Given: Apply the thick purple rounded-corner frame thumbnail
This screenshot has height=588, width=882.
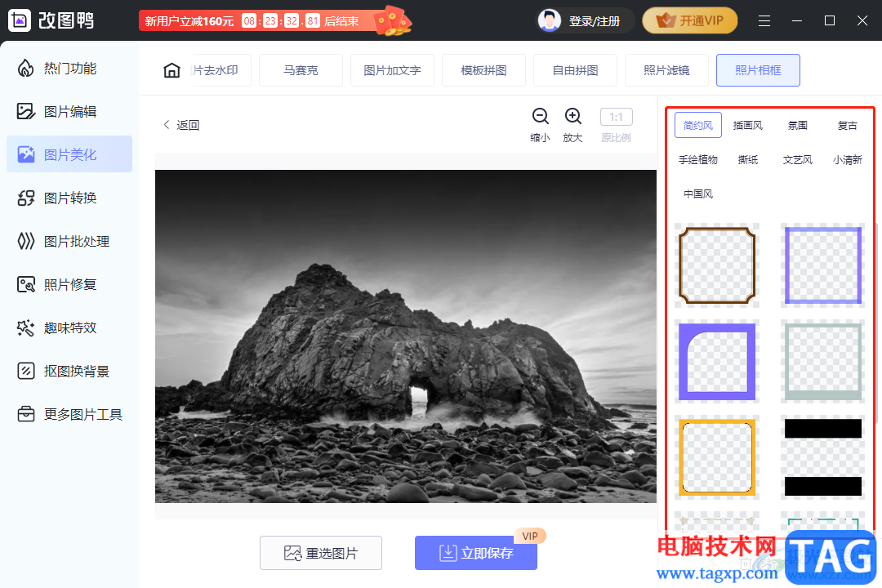Looking at the screenshot, I should pyautogui.click(x=717, y=361).
